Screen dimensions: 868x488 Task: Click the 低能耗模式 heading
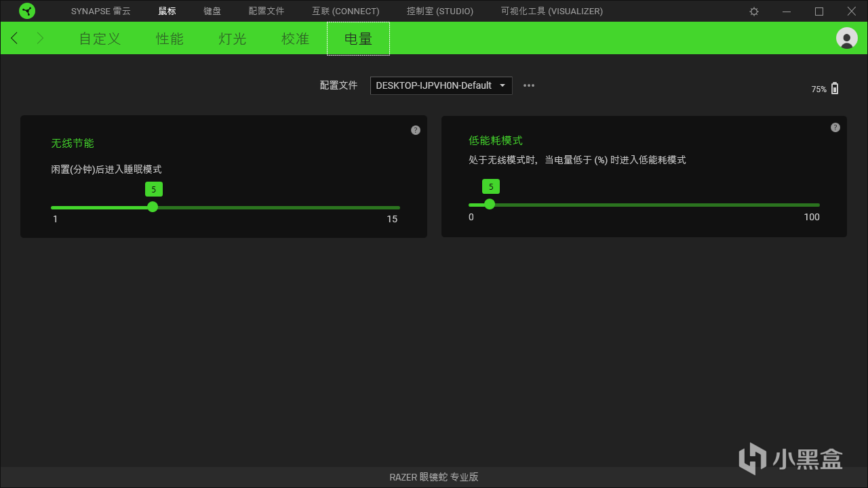coord(496,140)
